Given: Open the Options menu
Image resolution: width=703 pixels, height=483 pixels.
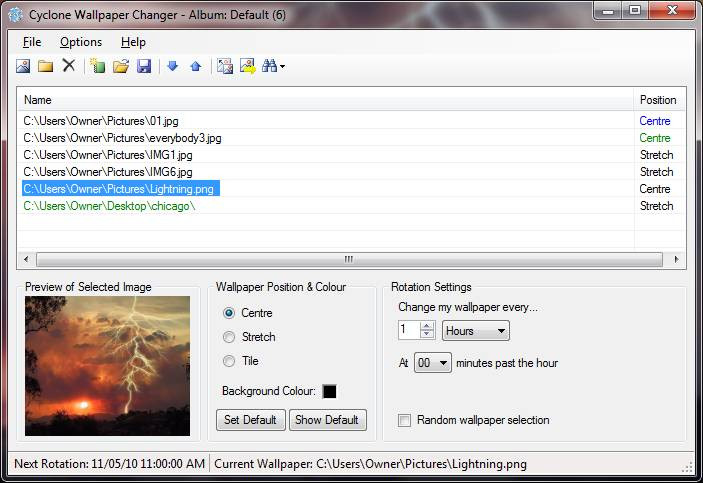Looking at the screenshot, I should (x=81, y=42).
